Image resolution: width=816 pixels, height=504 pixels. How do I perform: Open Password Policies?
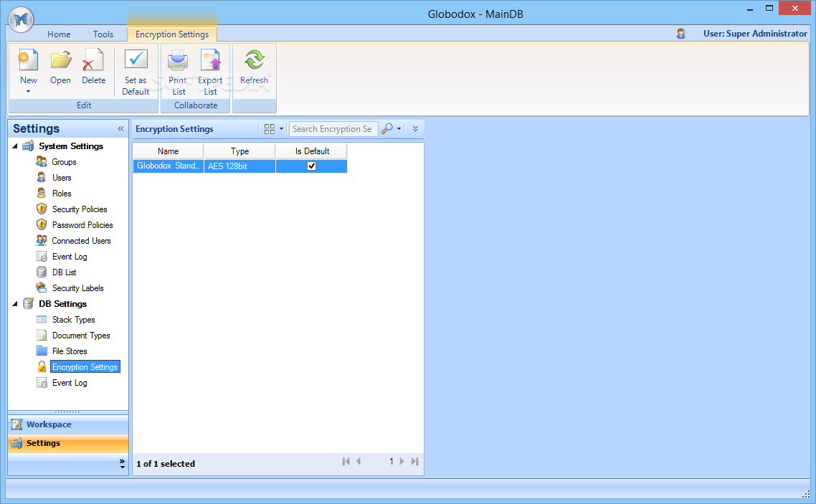pyautogui.click(x=82, y=224)
